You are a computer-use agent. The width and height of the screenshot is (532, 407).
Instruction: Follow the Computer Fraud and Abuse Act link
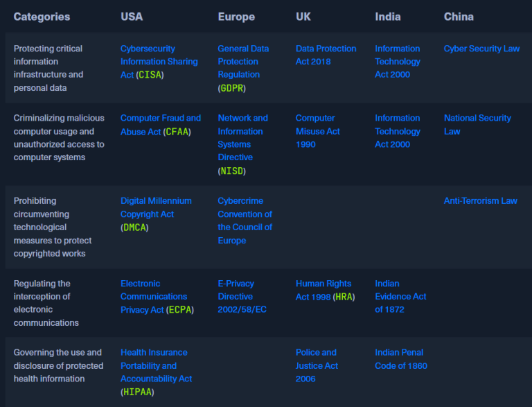[x=161, y=125]
